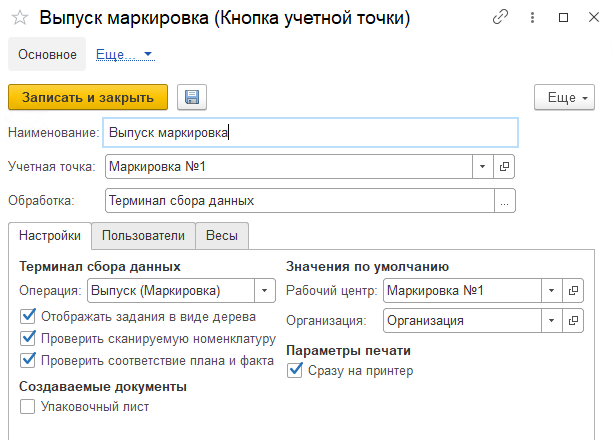
Task: Toggle Отображать задания в виде дерева
Action: [x=28, y=317]
